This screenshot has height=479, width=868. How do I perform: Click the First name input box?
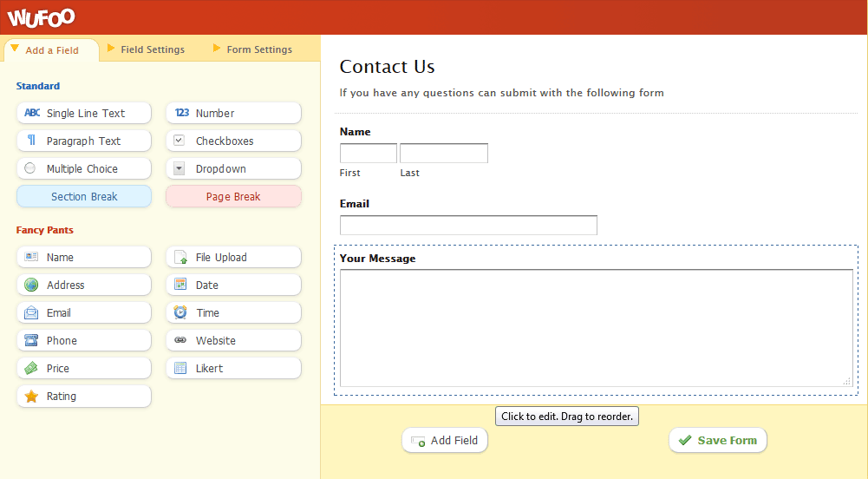[x=369, y=153]
